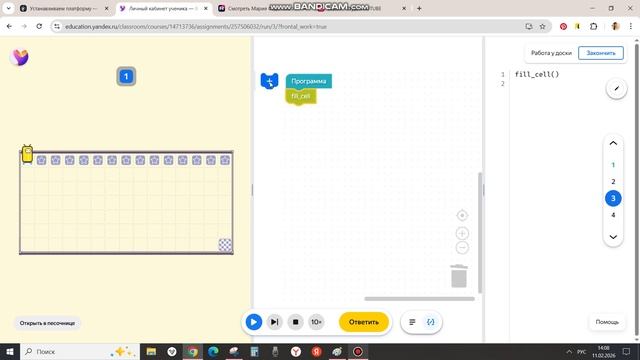Go to the next task with the down chevron
The width and height of the screenshot is (640, 360).
613,237
